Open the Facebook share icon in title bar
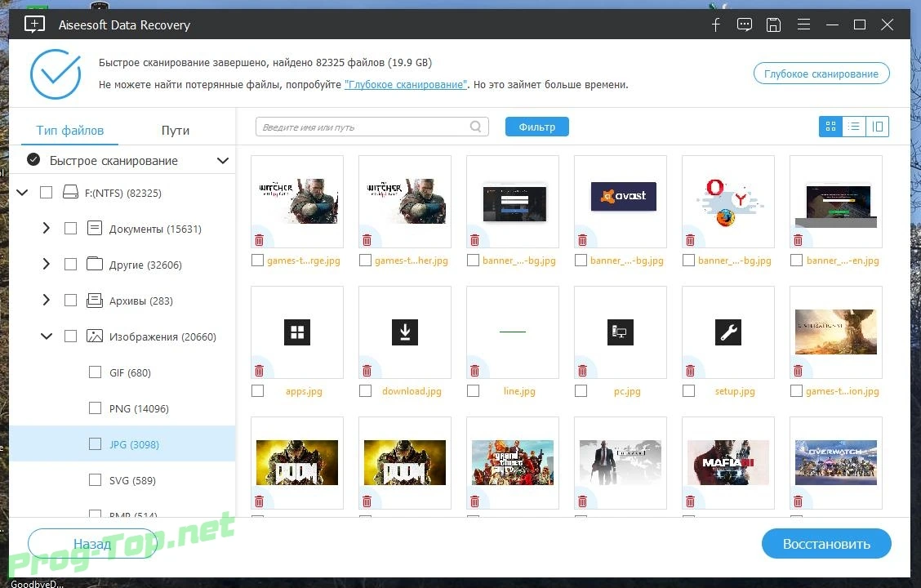Image resolution: width=921 pixels, height=588 pixels. [x=715, y=24]
